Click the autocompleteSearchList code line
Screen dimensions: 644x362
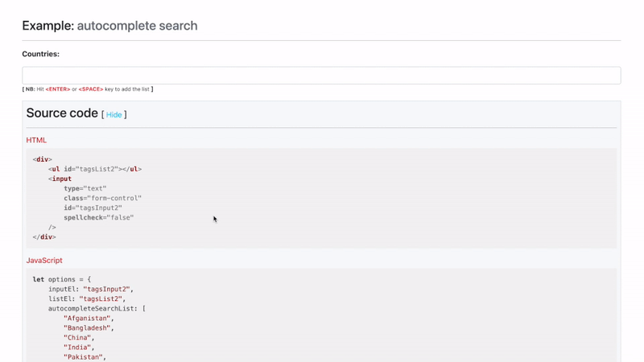pos(97,309)
